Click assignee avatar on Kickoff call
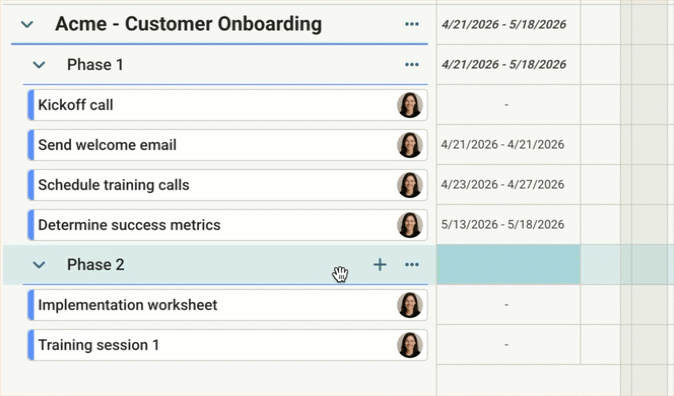 (x=410, y=105)
